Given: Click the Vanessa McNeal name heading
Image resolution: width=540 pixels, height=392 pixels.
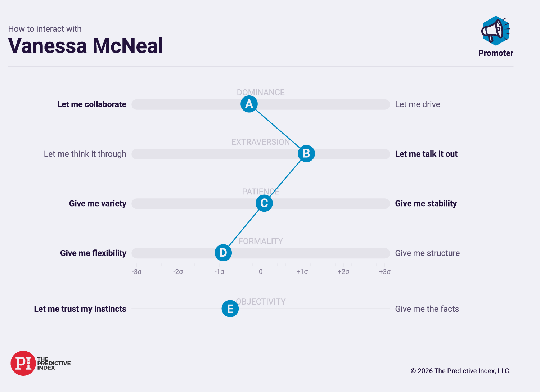Looking at the screenshot, I should pos(86,46).
